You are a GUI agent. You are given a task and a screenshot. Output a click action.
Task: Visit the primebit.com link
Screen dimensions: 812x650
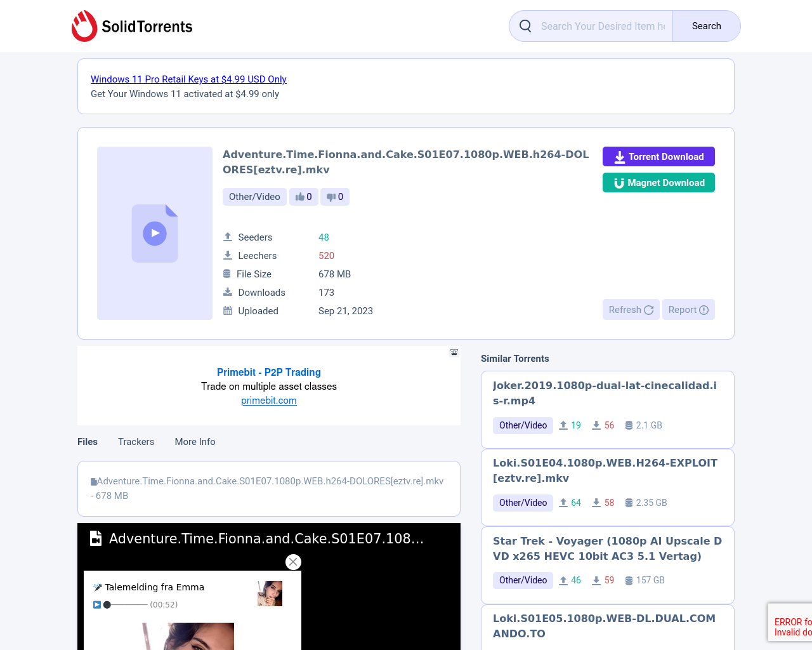click(269, 401)
